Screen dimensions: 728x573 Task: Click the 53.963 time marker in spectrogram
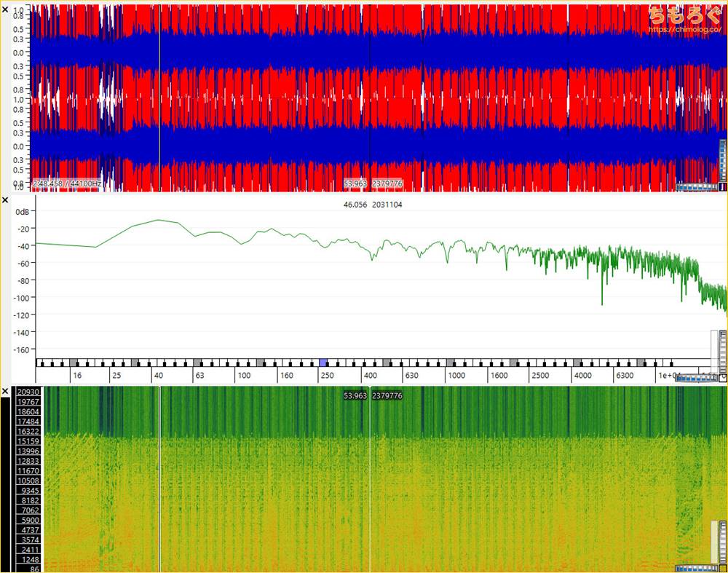pos(355,395)
